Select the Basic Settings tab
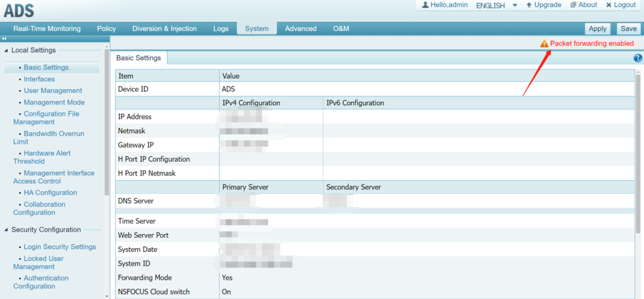 tap(138, 58)
